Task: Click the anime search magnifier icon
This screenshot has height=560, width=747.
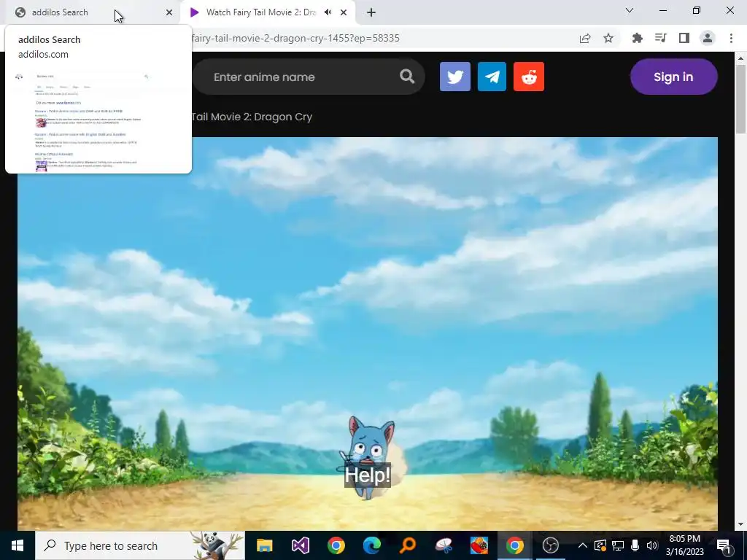Action: (407, 76)
